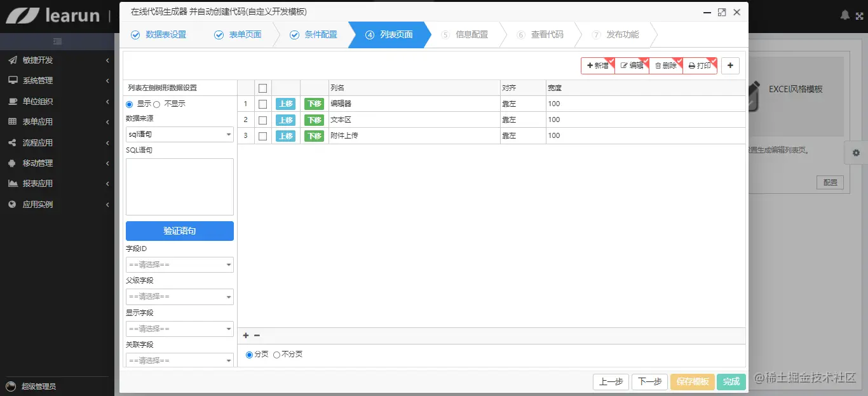Open the 父级字段 dropdown
The height and width of the screenshot is (396, 868).
[x=179, y=296]
